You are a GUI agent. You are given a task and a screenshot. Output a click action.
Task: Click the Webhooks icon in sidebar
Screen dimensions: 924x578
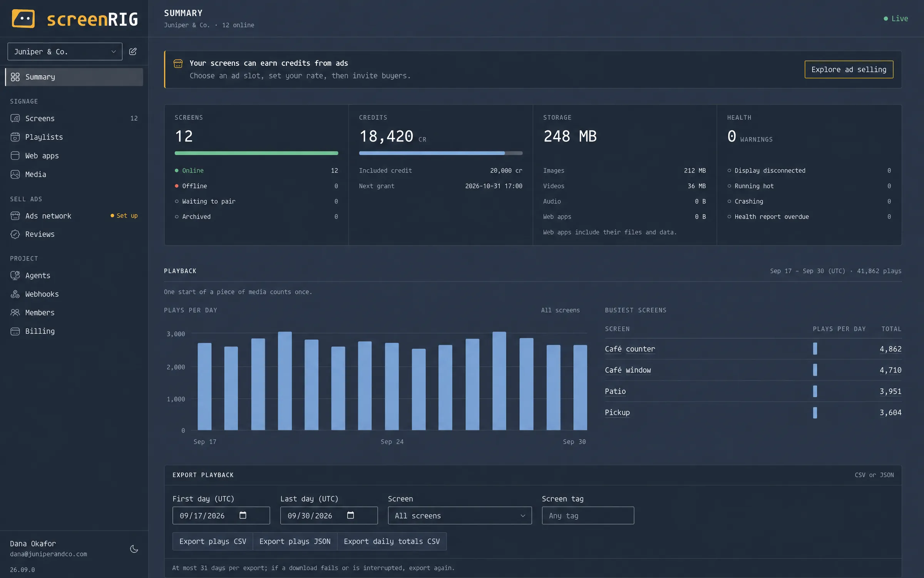point(15,294)
